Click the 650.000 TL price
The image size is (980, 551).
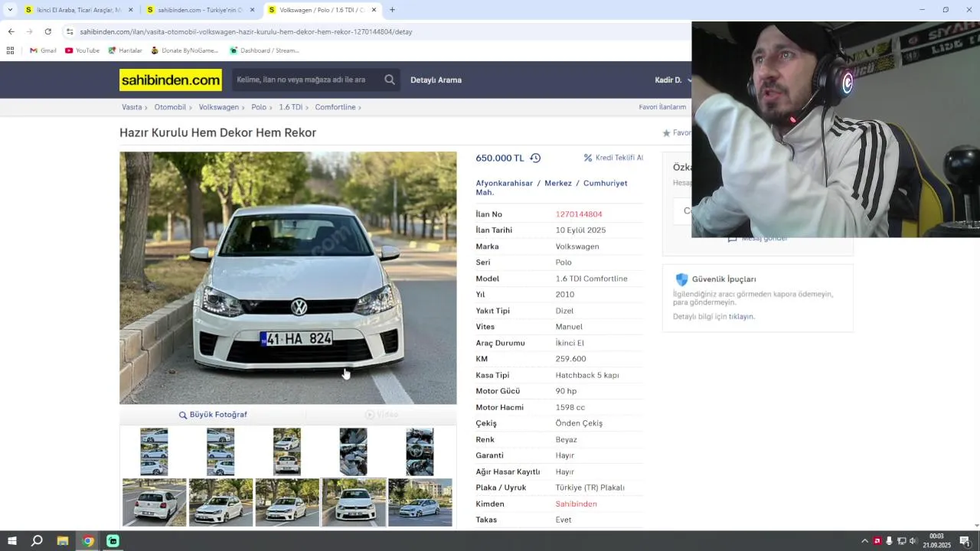(500, 158)
